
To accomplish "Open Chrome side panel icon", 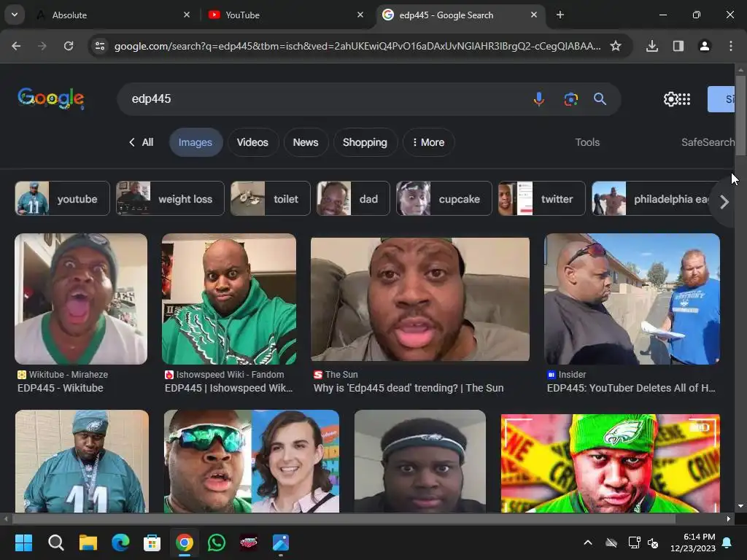I will click(x=678, y=46).
